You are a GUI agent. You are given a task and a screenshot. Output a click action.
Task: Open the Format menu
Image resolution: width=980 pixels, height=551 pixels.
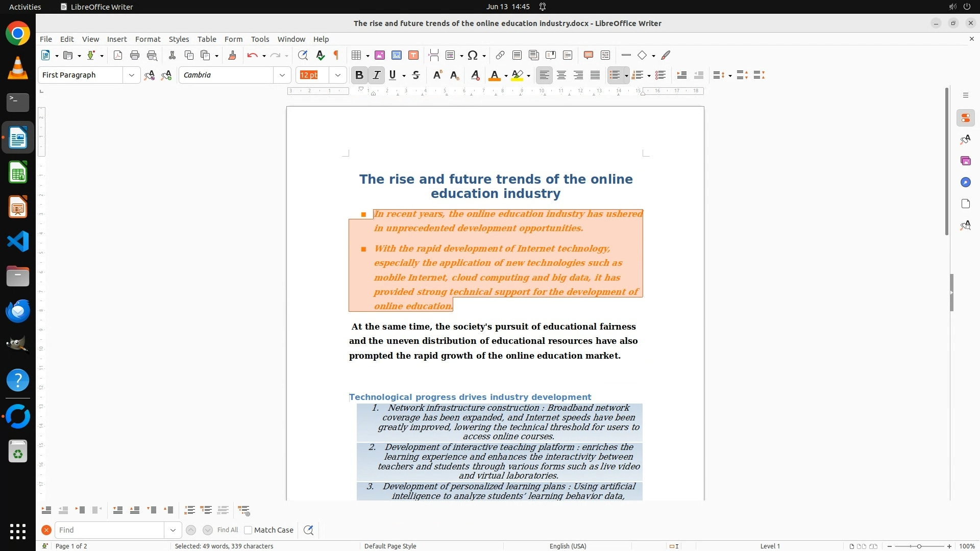point(148,39)
